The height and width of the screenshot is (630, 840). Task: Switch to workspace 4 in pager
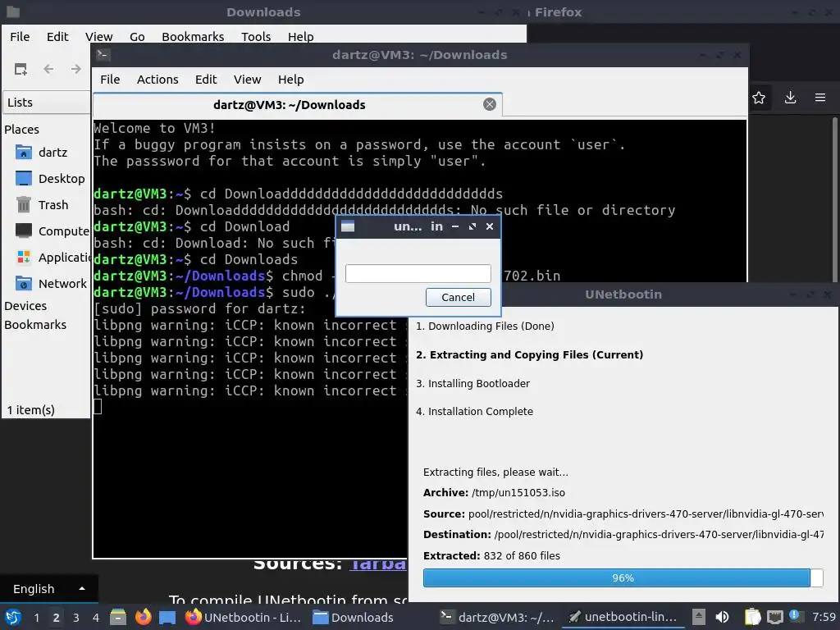pos(95,618)
